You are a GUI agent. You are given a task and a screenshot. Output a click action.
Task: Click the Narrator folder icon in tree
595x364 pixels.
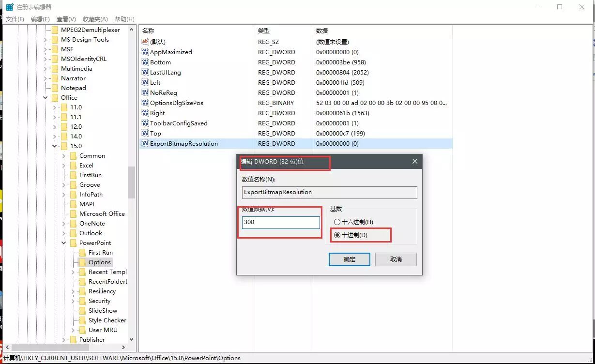pos(55,78)
